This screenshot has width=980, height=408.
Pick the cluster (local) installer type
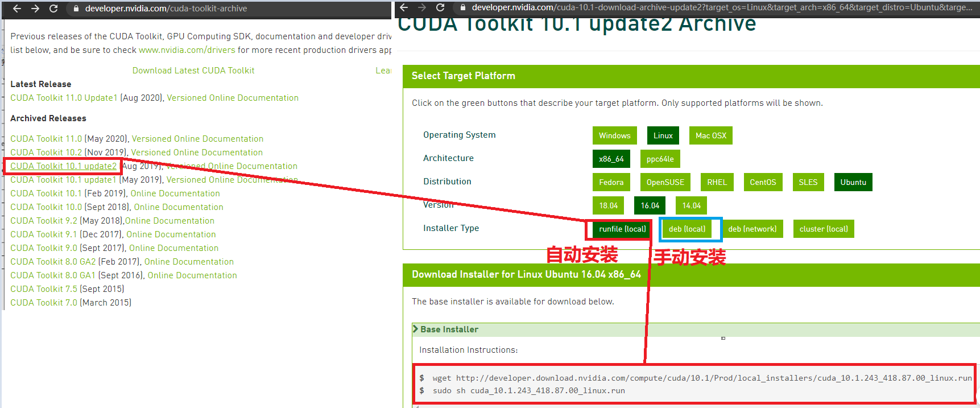[823, 229]
